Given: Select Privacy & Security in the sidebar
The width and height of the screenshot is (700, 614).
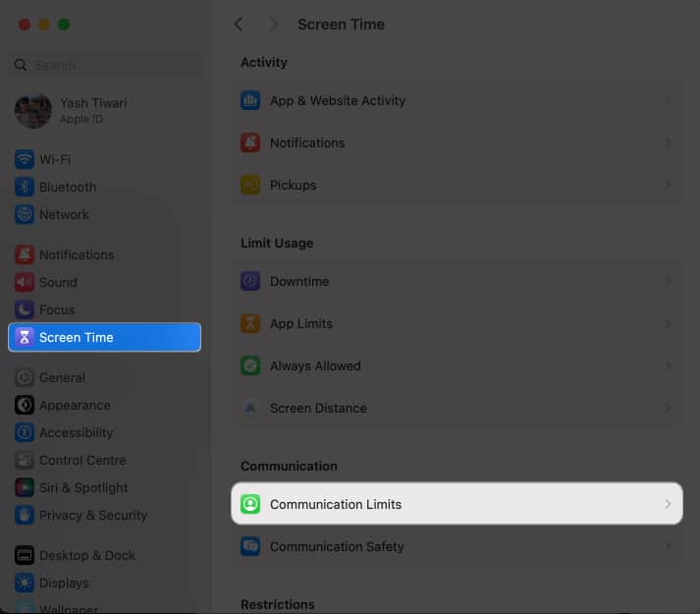Looking at the screenshot, I should click(104, 515).
